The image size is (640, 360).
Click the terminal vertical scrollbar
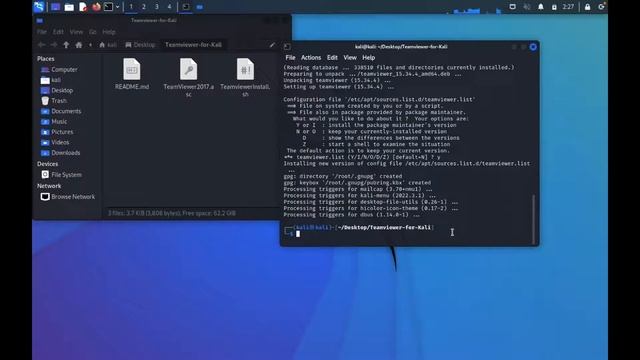(533, 219)
